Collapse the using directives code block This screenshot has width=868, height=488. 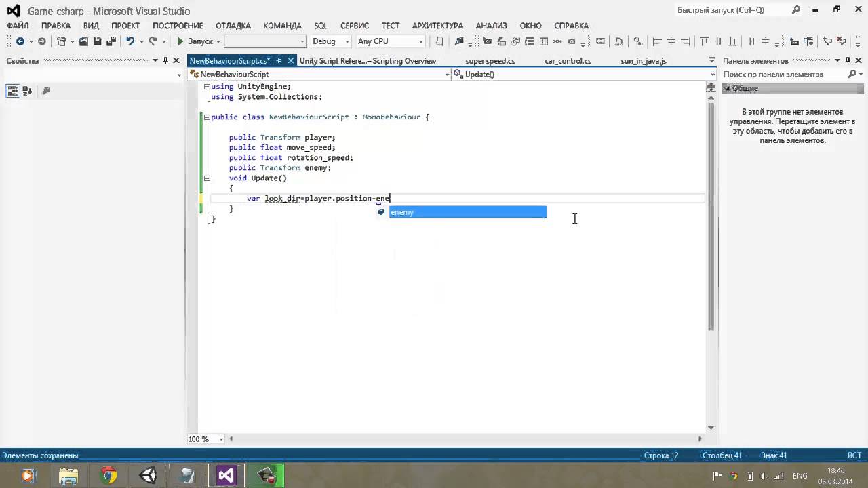207,87
